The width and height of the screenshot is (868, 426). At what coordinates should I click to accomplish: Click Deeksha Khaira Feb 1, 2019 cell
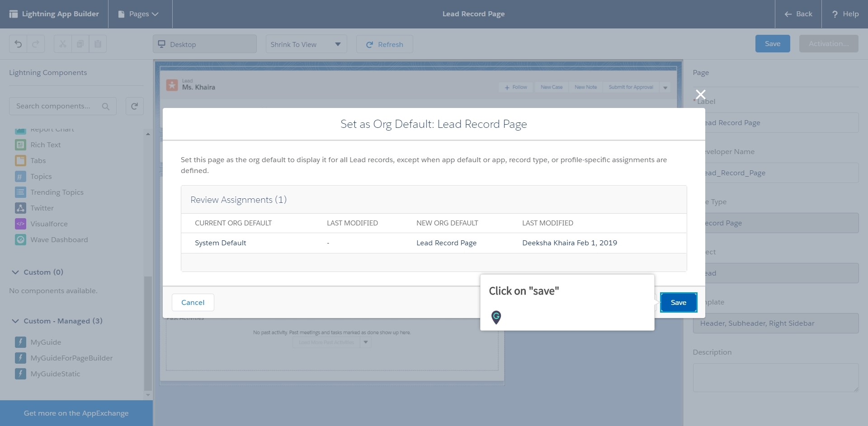pos(570,243)
